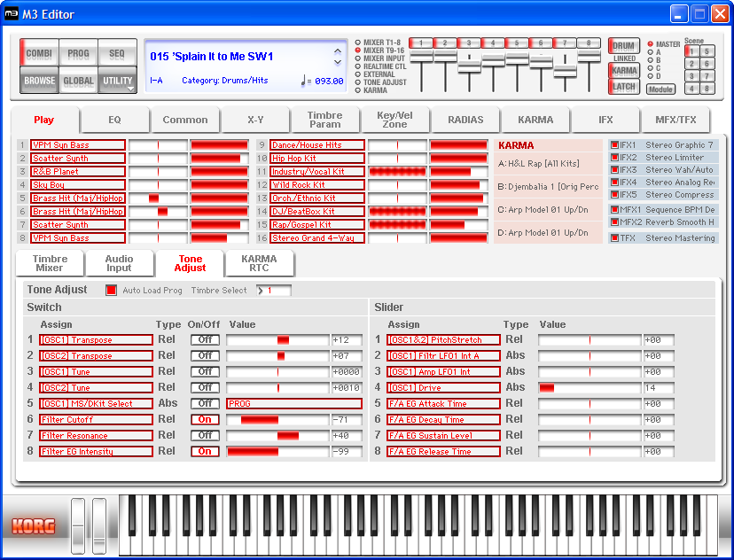
Task: Open timbre 3 R&B Planet program selector
Action: [x=78, y=172]
